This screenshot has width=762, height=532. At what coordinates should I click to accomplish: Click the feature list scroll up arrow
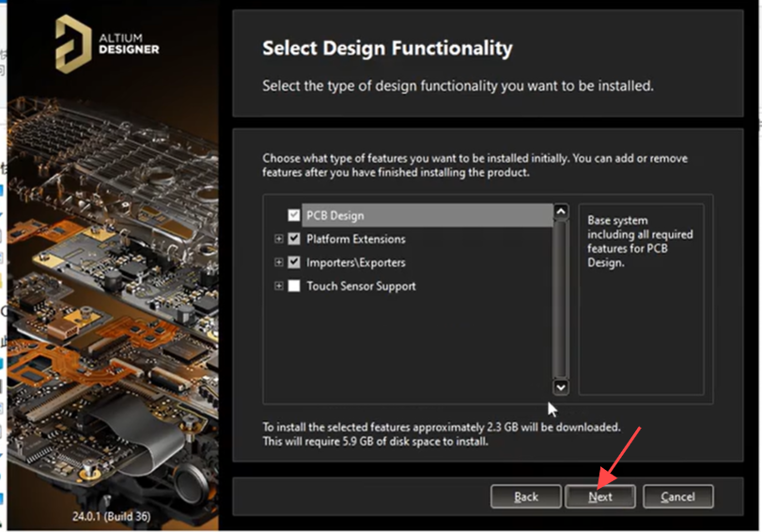click(561, 211)
